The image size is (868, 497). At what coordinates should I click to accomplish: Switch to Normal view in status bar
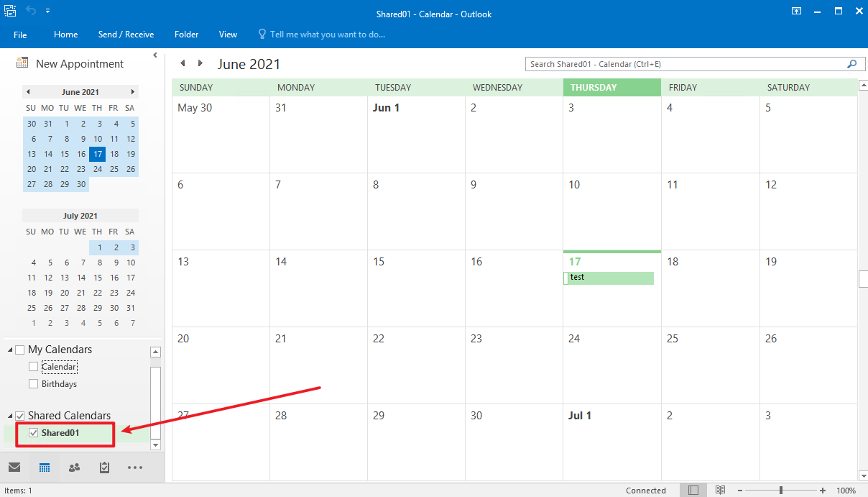coord(693,491)
